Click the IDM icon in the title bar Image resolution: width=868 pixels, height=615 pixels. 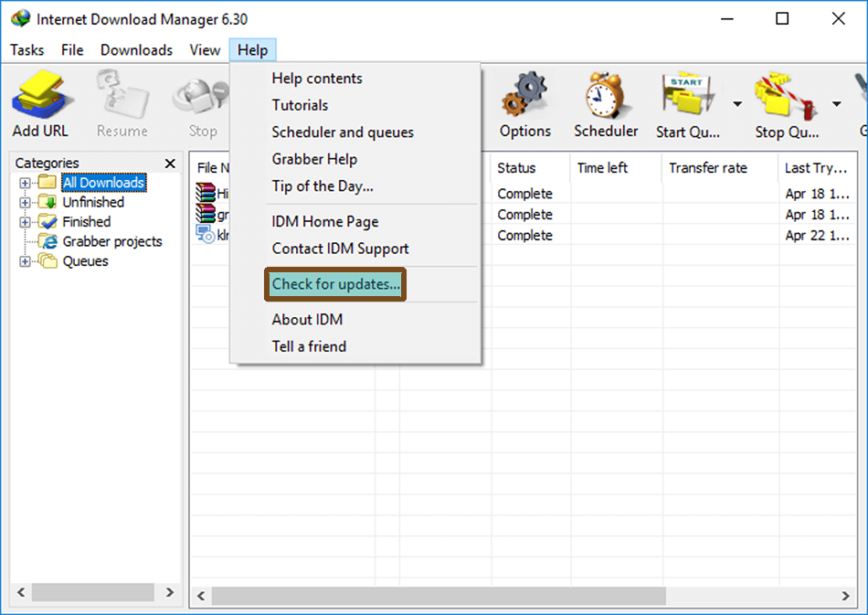(20, 17)
